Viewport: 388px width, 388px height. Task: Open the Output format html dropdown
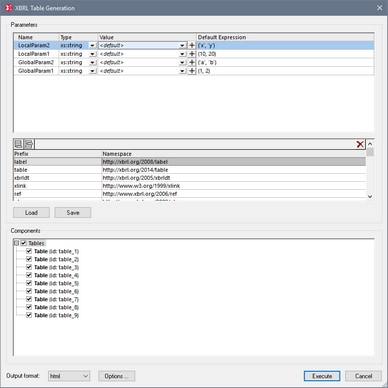click(x=69, y=376)
